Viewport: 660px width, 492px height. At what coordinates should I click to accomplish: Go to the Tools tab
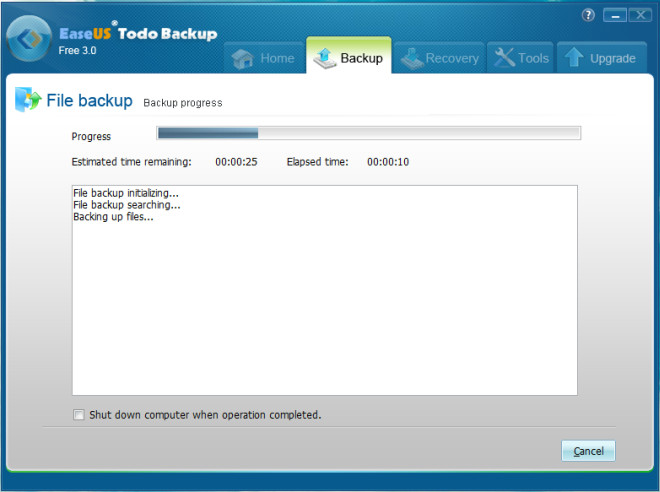point(520,58)
